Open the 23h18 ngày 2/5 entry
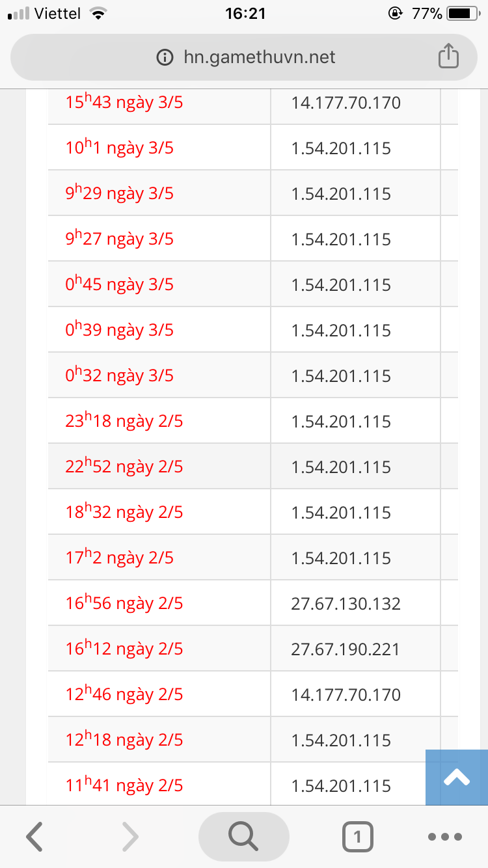 [124, 422]
